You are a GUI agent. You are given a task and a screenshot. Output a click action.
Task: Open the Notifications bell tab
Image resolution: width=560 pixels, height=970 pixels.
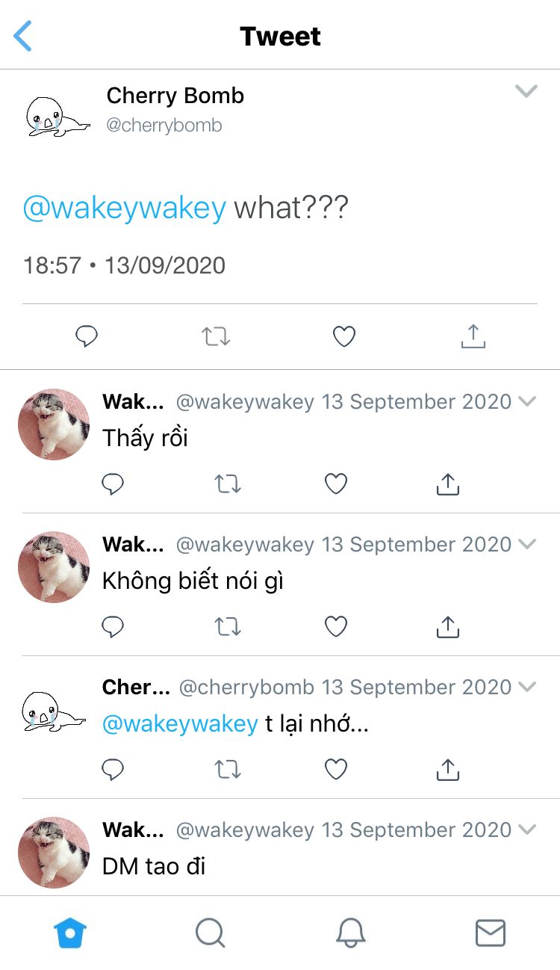click(x=350, y=933)
